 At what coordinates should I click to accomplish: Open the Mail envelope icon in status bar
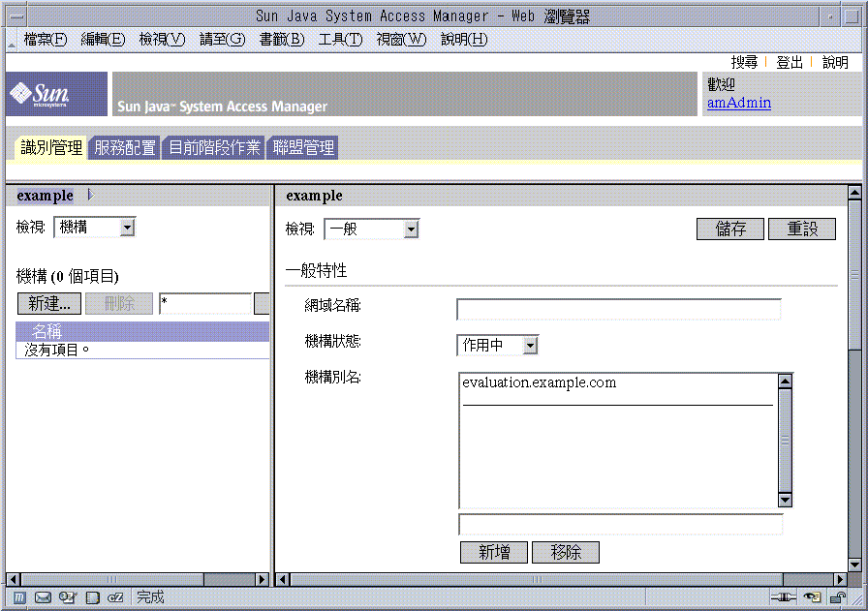[43, 597]
